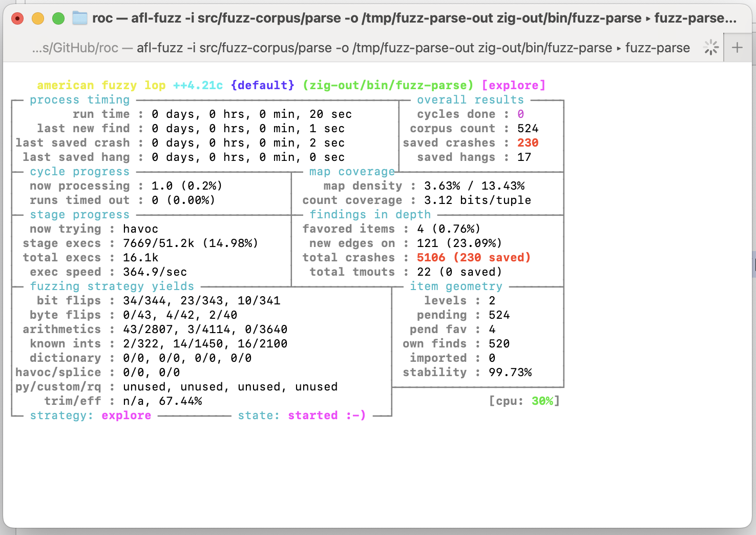Click map density value '3.63% / 13.43%'

click(474, 186)
